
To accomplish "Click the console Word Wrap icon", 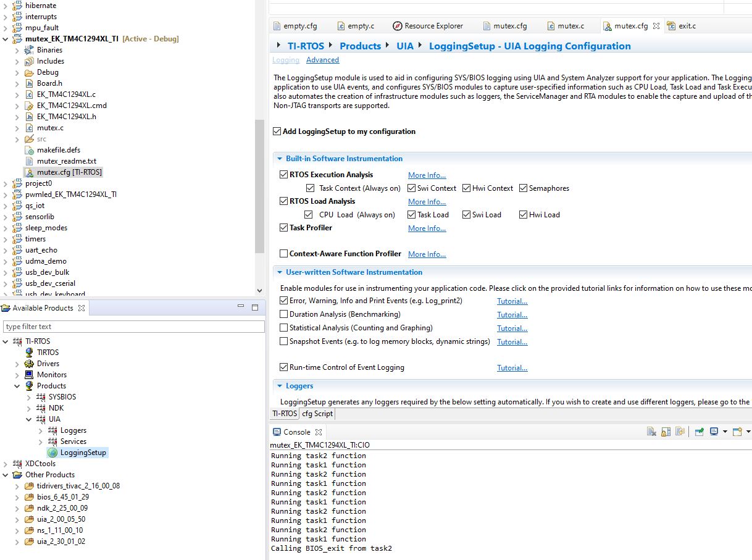I will click(x=680, y=432).
